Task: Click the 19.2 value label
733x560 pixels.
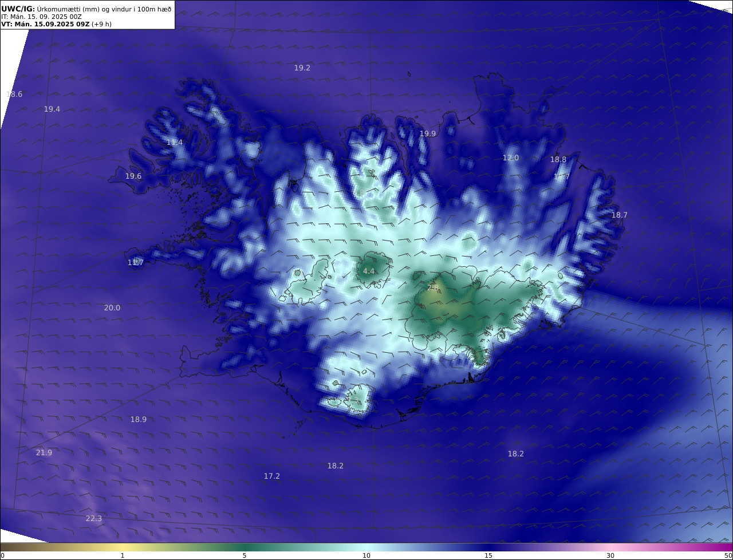Action: coord(302,68)
